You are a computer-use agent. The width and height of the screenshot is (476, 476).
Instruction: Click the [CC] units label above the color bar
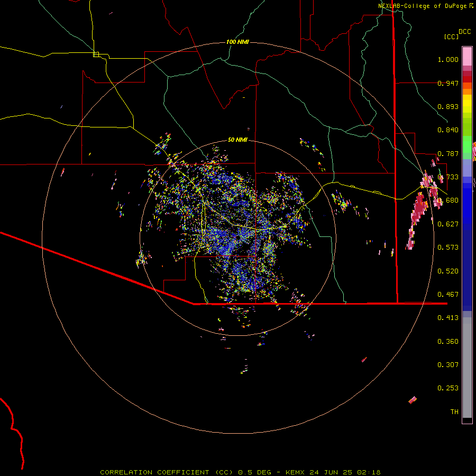[452, 36]
